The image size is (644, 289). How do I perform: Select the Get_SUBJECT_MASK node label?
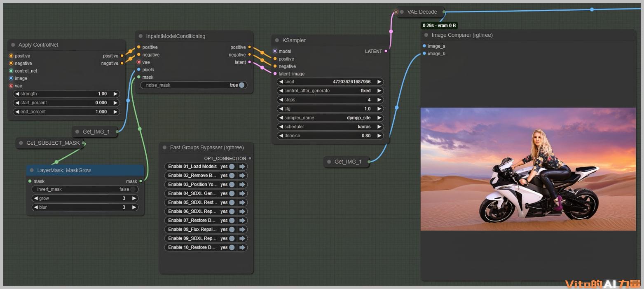coord(53,143)
